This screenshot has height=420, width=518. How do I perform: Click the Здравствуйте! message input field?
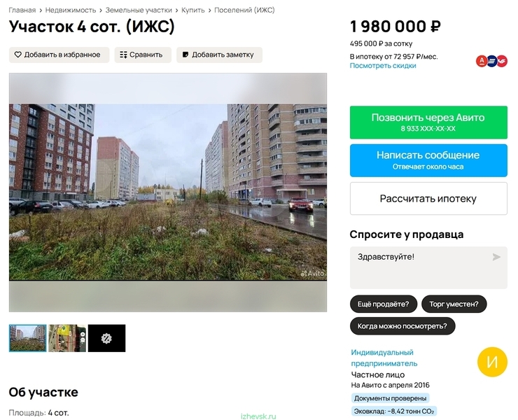click(428, 267)
